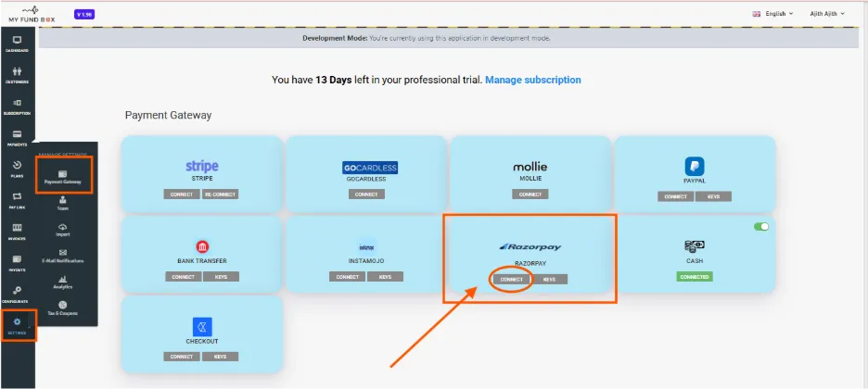Click Connect under Razorpay
Image resolution: width=868 pixels, height=389 pixels.
(x=512, y=280)
